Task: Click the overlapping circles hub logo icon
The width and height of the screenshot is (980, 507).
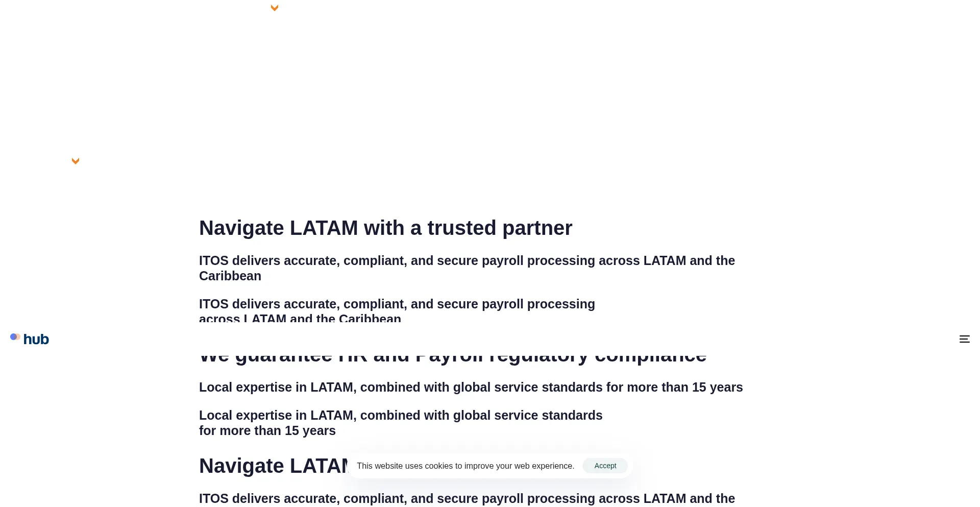Action: [15, 337]
